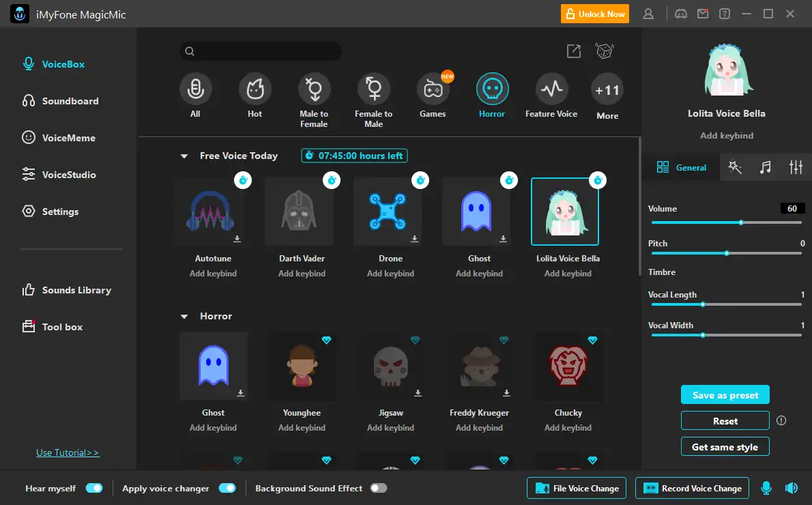This screenshot has width=812, height=505.
Task: Select the Ghost voice in Horror section
Action: pyautogui.click(x=214, y=366)
